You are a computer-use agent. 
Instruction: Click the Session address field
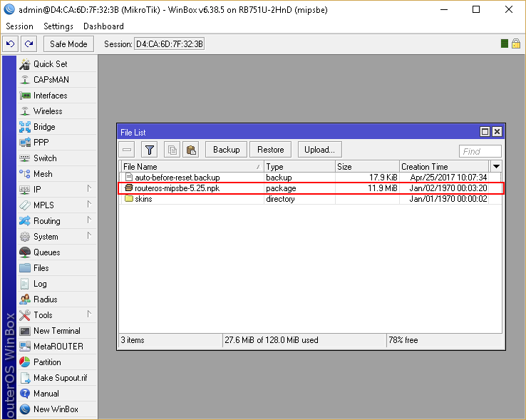click(x=170, y=44)
